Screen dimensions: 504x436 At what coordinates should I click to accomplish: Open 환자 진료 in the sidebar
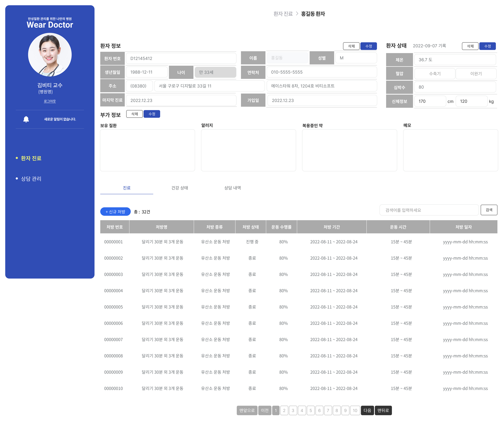coord(31,158)
